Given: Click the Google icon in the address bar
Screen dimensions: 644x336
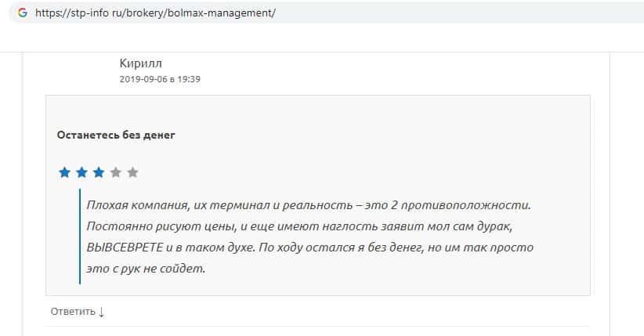Looking at the screenshot, I should (22, 14).
